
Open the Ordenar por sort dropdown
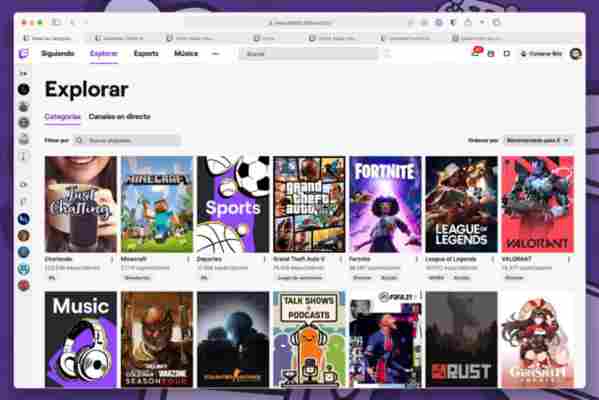tap(538, 140)
